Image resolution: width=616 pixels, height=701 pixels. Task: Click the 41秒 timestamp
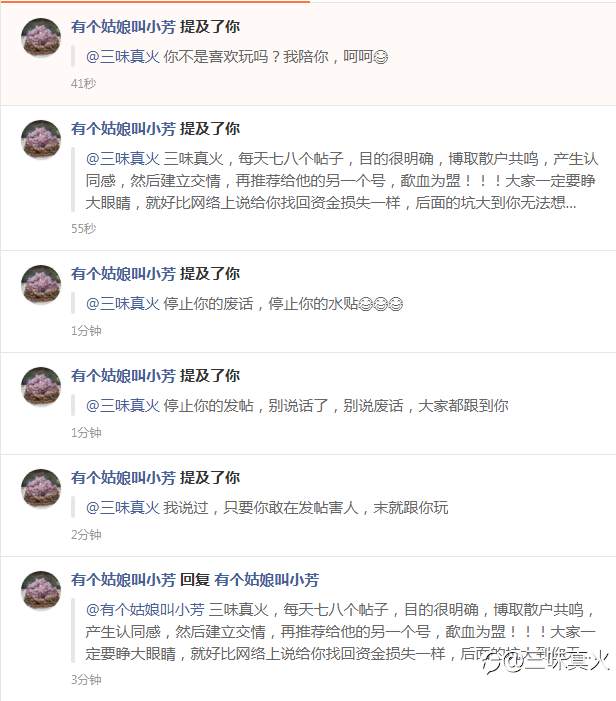[83, 84]
